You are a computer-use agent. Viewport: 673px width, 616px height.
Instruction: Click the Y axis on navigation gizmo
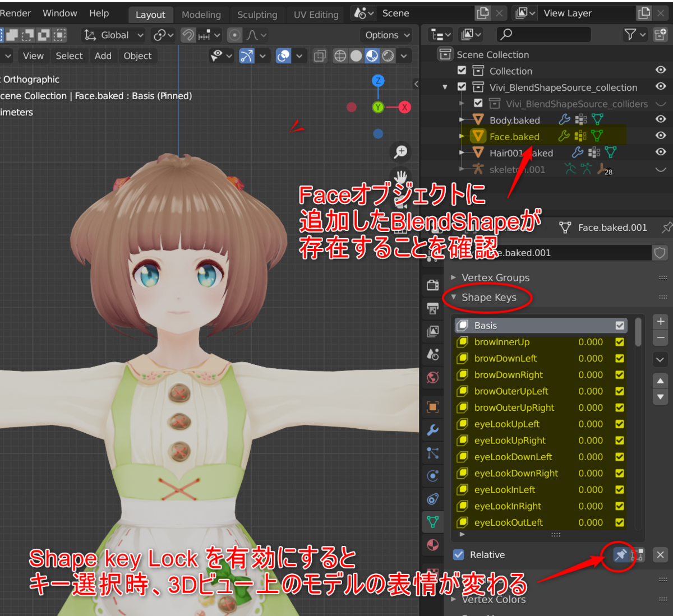[378, 107]
